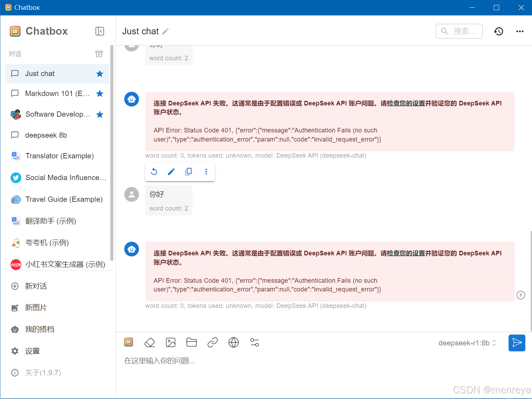Screen dimensions: 532x399
Task: Unstar the Software Developer conversation
Action: pos(100,115)
